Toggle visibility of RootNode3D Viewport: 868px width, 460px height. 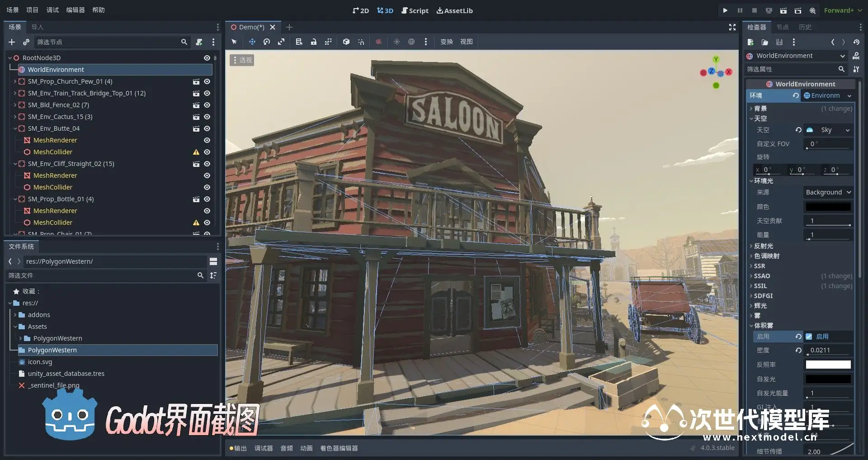tap(207, 58)
